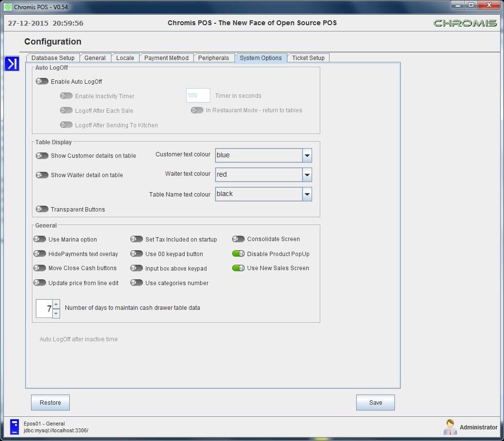The height and width of the screenshot is (441, 504).
Task: Toggle Show Waiter detail on table
Action: 42,175
